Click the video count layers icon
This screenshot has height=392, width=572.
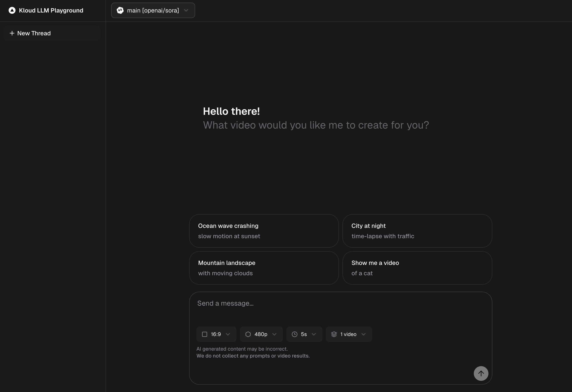pos(334,334)
